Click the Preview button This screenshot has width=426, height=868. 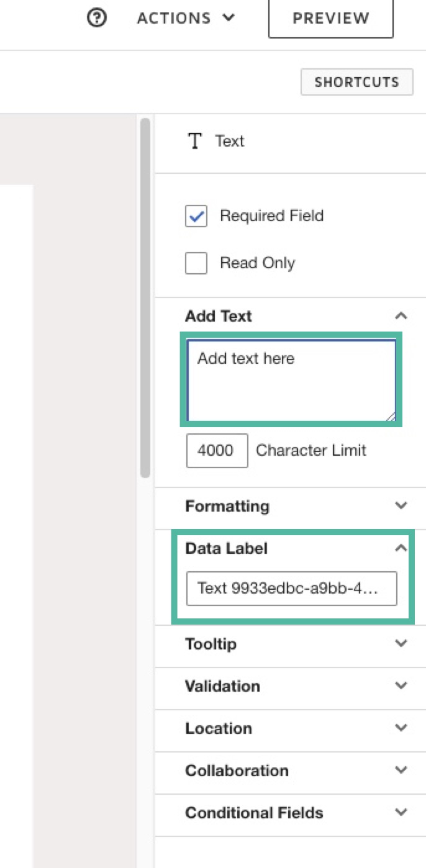click(330, 19)
